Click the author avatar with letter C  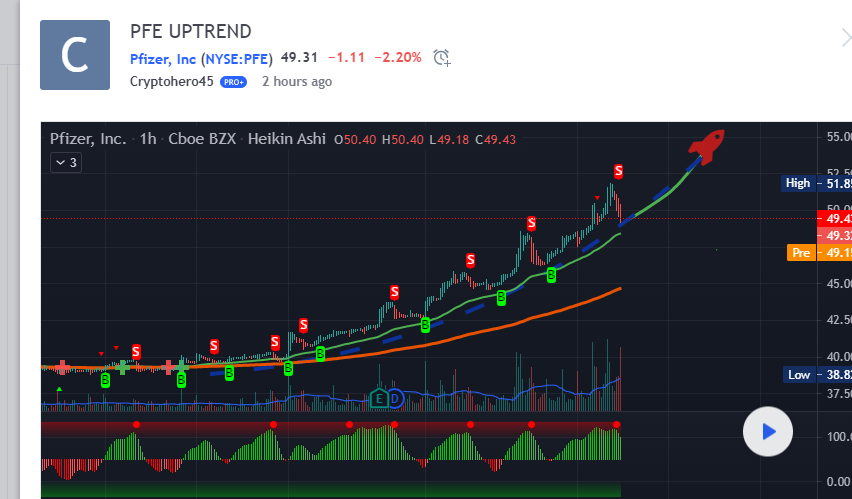point(75,55)
